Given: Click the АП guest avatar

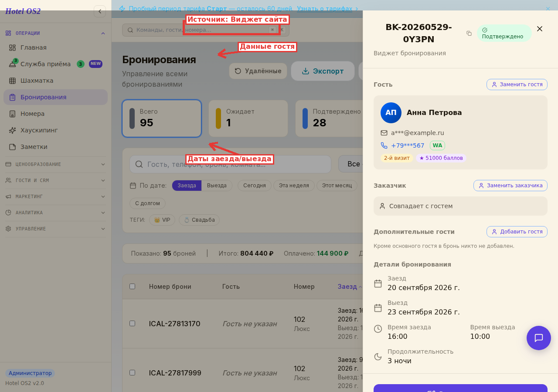Looking at the screenshot, I should (x=391, y=113).
